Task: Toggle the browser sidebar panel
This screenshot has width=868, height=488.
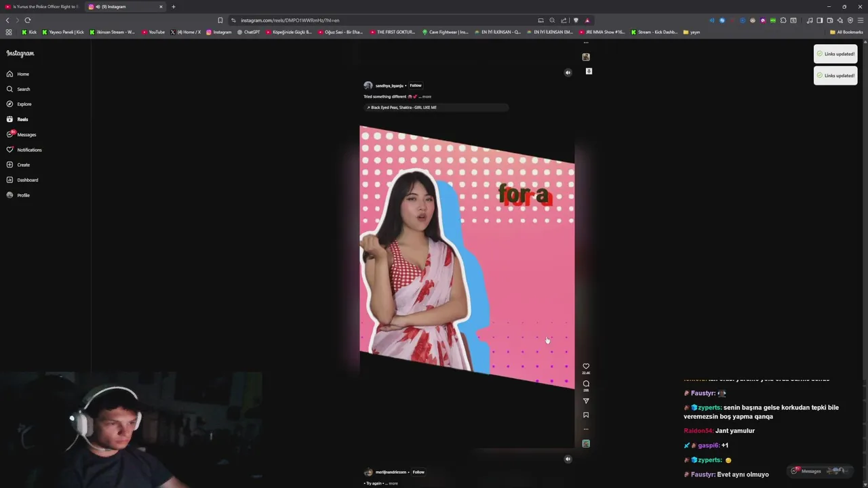Action: pos(819,20)
